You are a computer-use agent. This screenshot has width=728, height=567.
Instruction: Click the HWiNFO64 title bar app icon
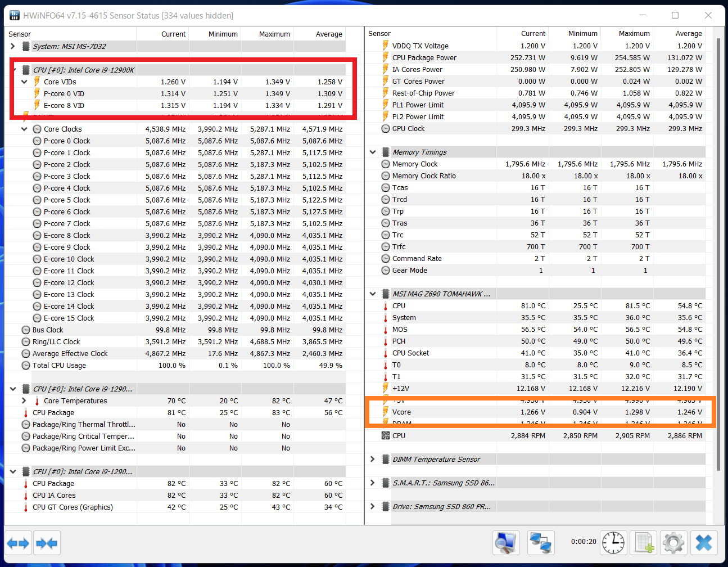[x=15, y=15]
